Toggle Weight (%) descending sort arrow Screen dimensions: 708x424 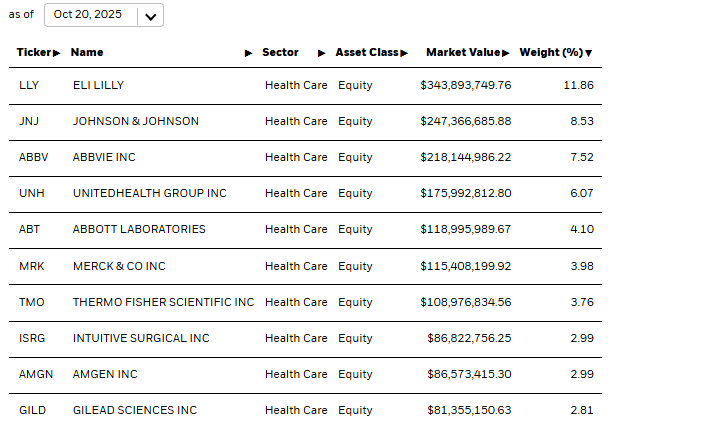pos(589,53)
